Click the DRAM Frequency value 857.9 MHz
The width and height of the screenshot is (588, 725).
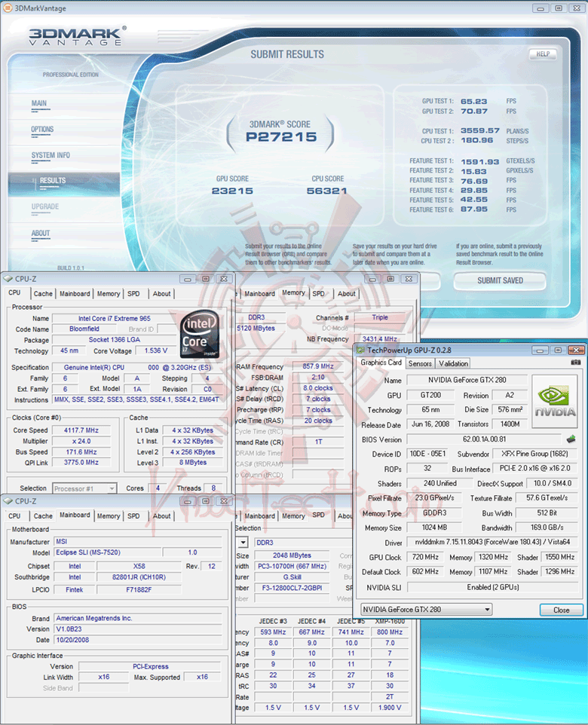coord(318,366)
